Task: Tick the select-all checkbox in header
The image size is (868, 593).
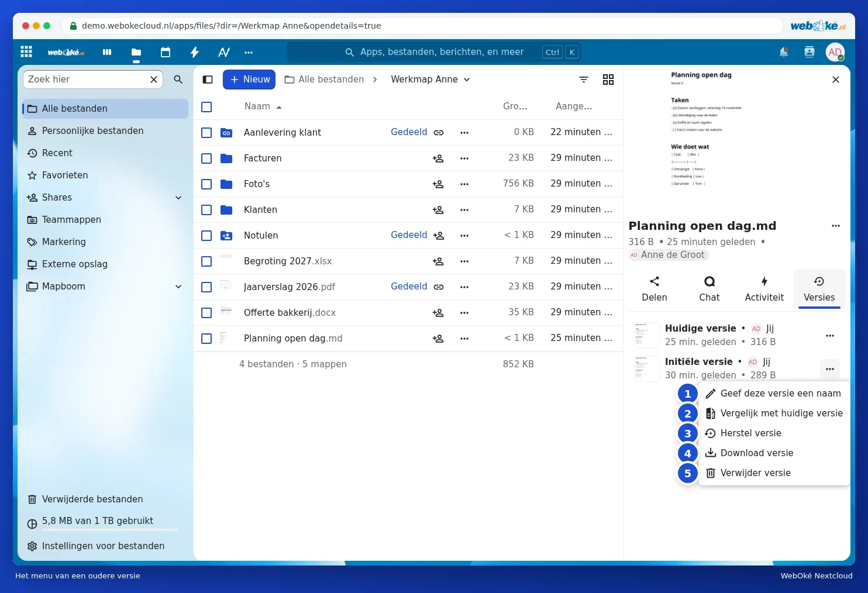Action: 206,107
